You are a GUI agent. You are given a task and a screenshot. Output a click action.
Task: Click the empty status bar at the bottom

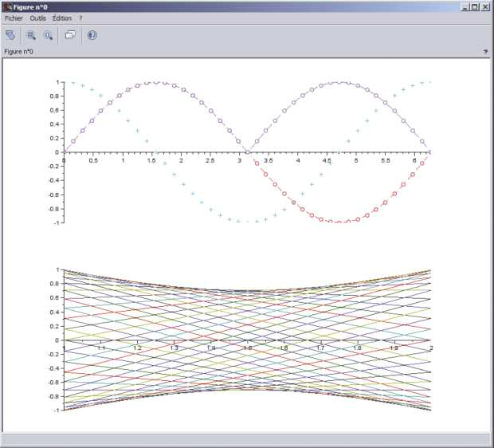245,440
